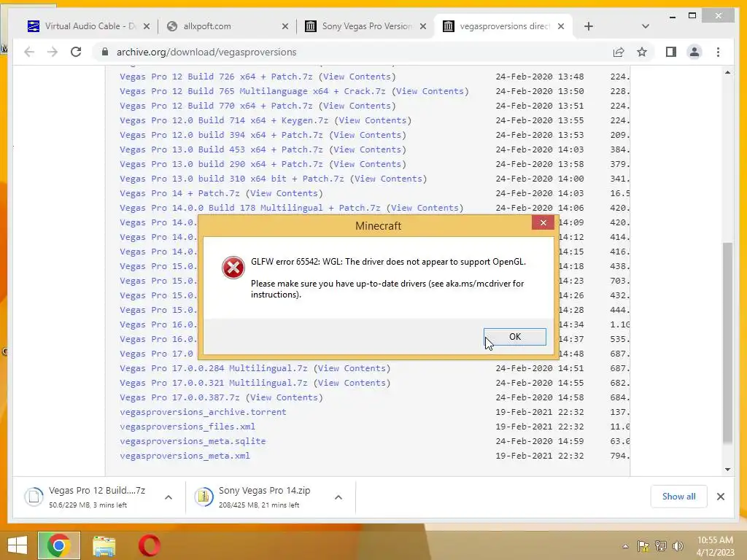Click the scrollbar up arrow
The width and height of the screenshot is (747, 560).
click(727, 72)
